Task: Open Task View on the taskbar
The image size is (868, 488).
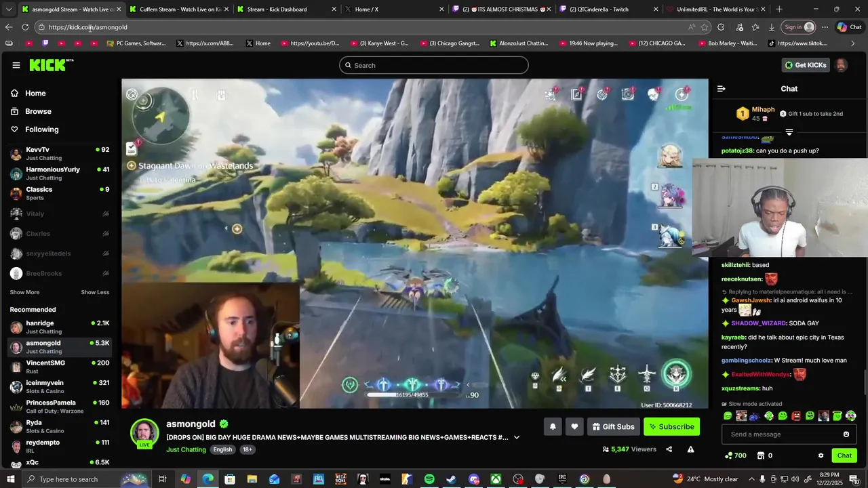Action: (x=163, y=479)
